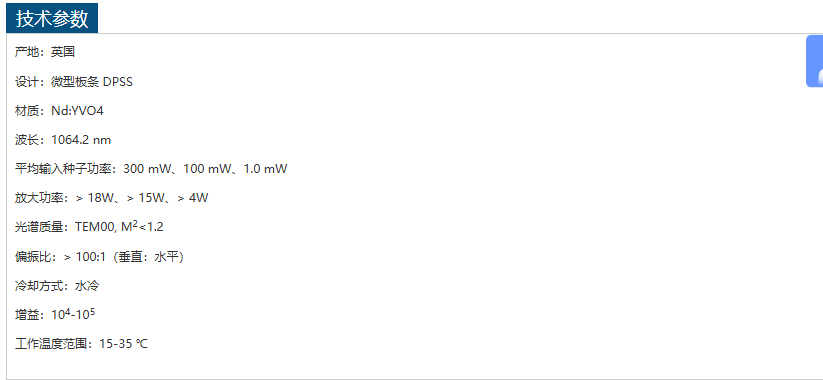The image size is (823, 380).
Task: Click the 工作温度范围 label
Action: click(54, 344)
